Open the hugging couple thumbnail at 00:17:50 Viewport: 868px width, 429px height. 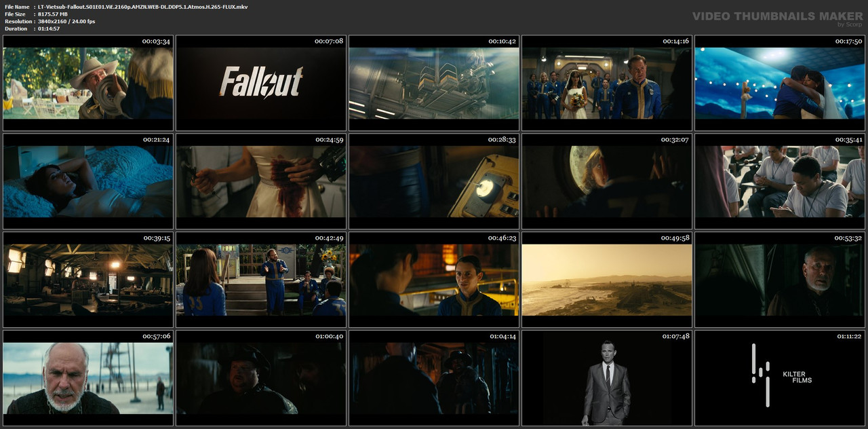(x=780, y=83)
